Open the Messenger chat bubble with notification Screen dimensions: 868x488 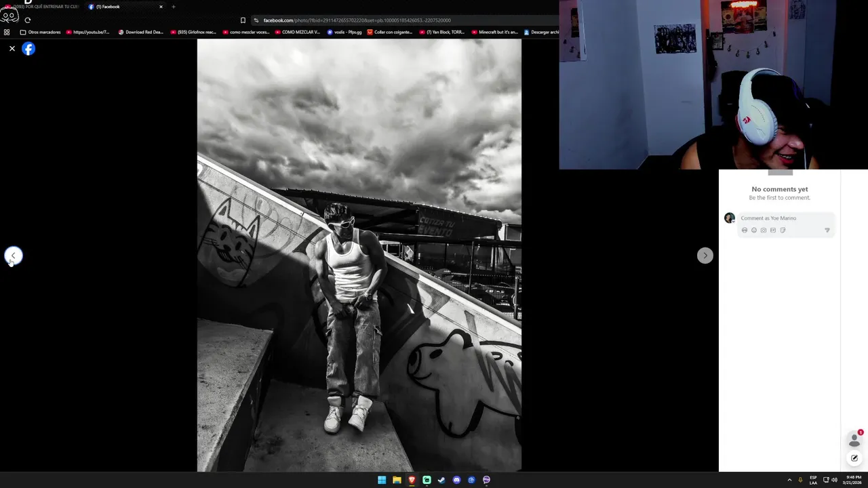[854, 439]
